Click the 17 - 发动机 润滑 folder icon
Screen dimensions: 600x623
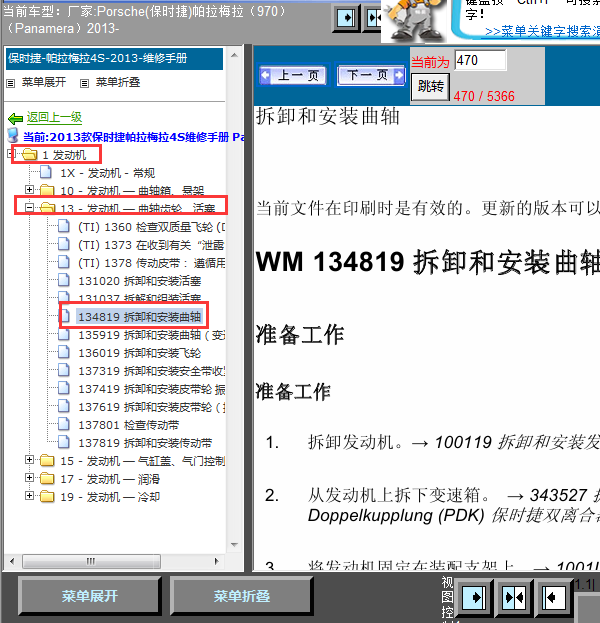click(x=47, y=478)
